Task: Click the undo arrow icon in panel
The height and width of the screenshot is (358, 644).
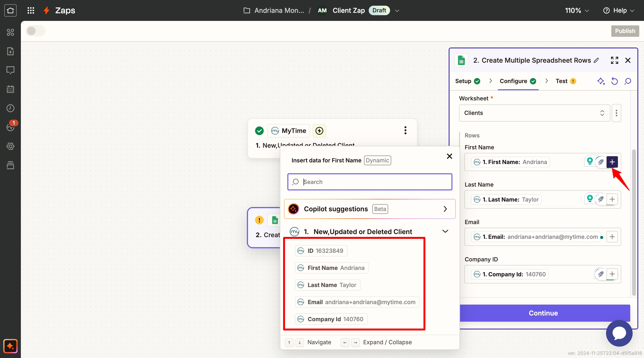Action: tap(615, 81)
